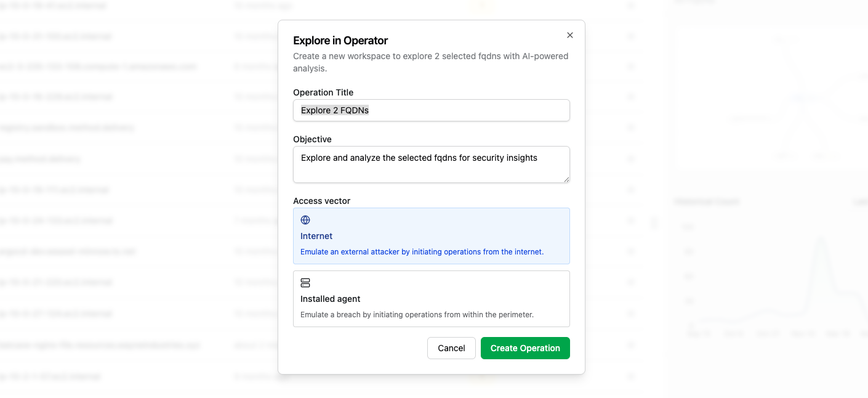Click the "Installed agent" option title text
Viewport: 868px width, 398px height.
(331, 299)
